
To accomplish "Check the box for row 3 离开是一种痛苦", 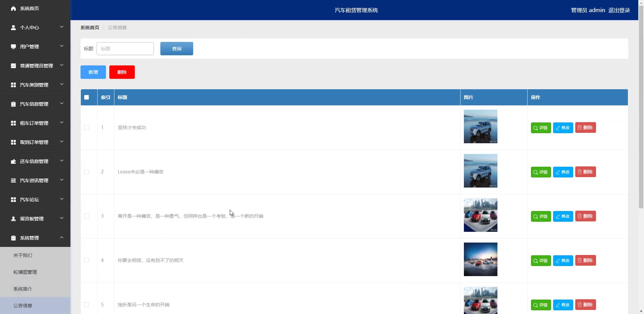I will [x=87, y=216].
